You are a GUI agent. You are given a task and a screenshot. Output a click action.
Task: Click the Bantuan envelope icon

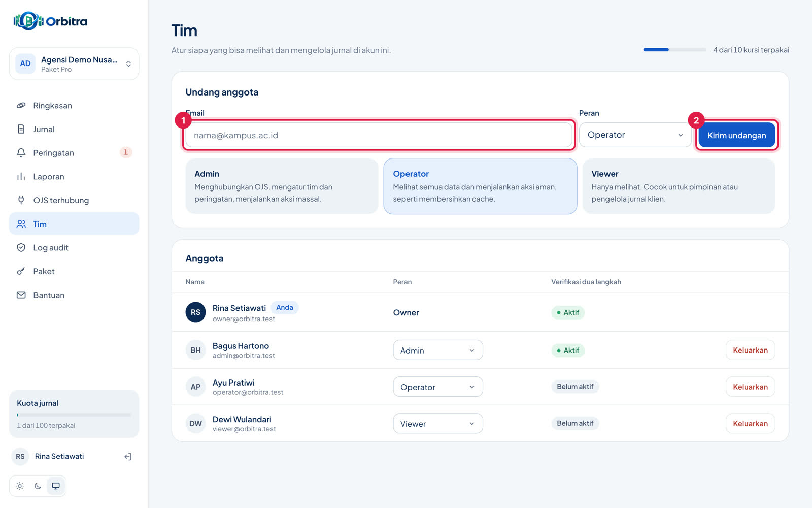[21, 295]
